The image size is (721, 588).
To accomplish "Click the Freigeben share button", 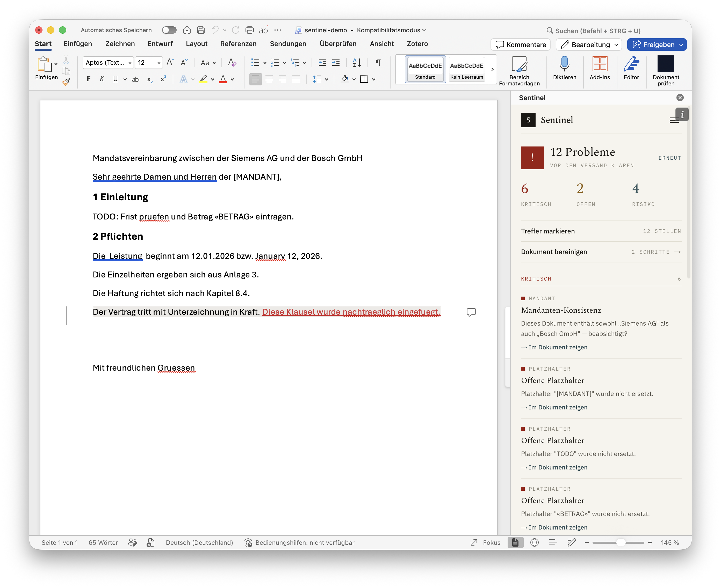I will point(657,45).
